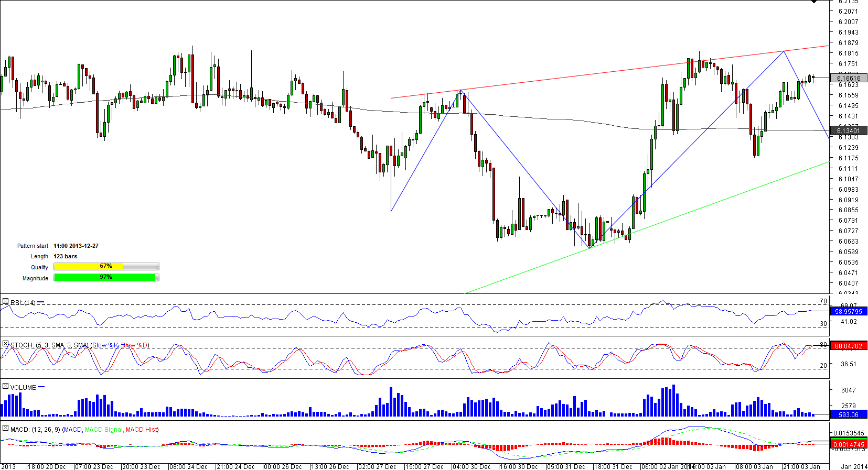This screenshot has height=470, width=868.
Task: Click the 'Quality' label
Action: pos(39,267)
